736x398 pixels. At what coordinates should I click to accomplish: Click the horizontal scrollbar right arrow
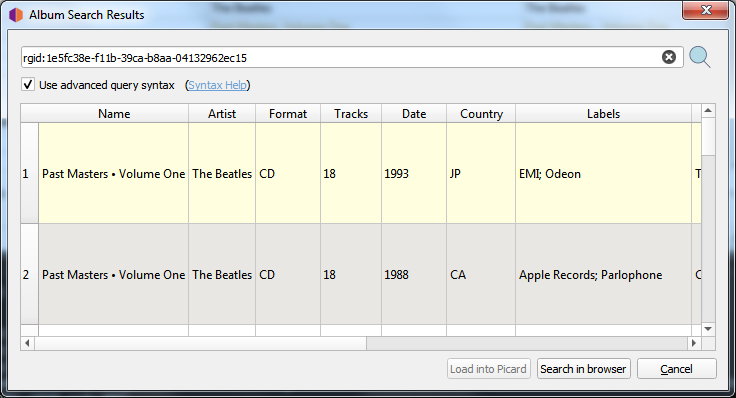(x=694, y=343)
